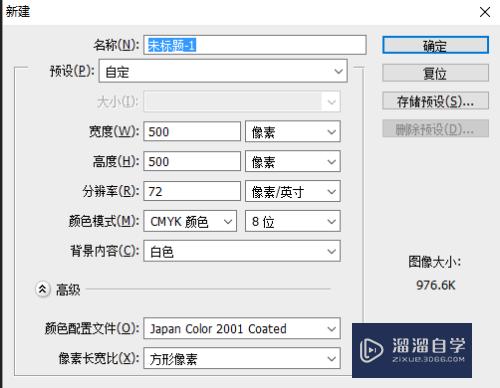Click the 分辨率(R): label

(x=111, y=191)
